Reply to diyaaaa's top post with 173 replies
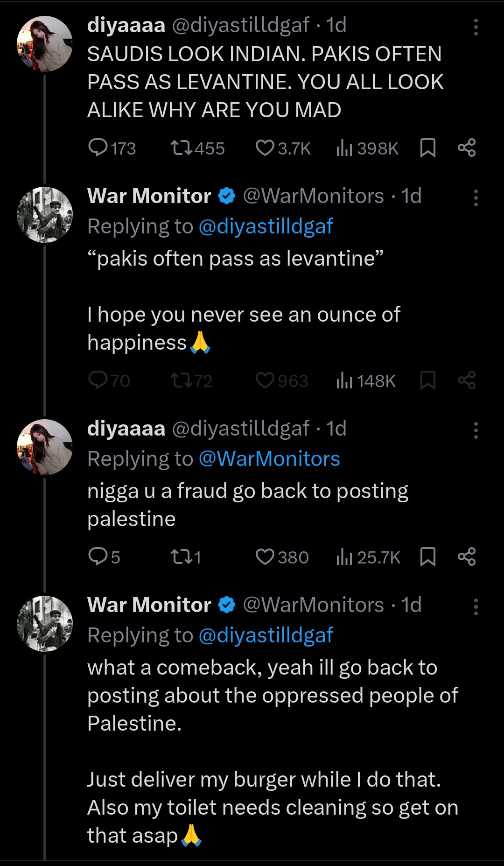Screen dimensions: 504x866 coord(98,148)
